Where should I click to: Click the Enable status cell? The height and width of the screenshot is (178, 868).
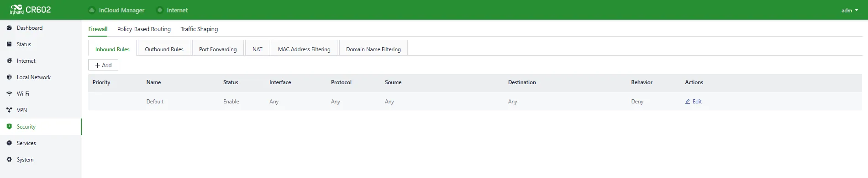coord(231,102)
